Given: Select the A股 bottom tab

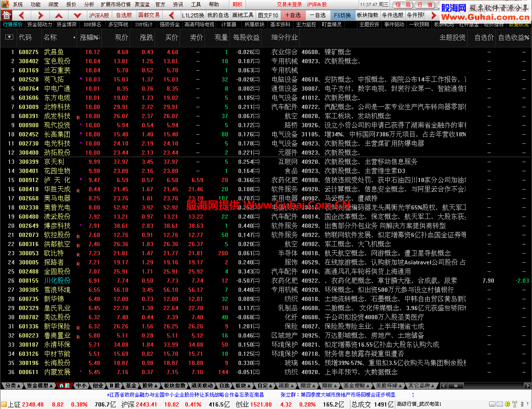Looking at the screenshot, I should coord(64,386).
